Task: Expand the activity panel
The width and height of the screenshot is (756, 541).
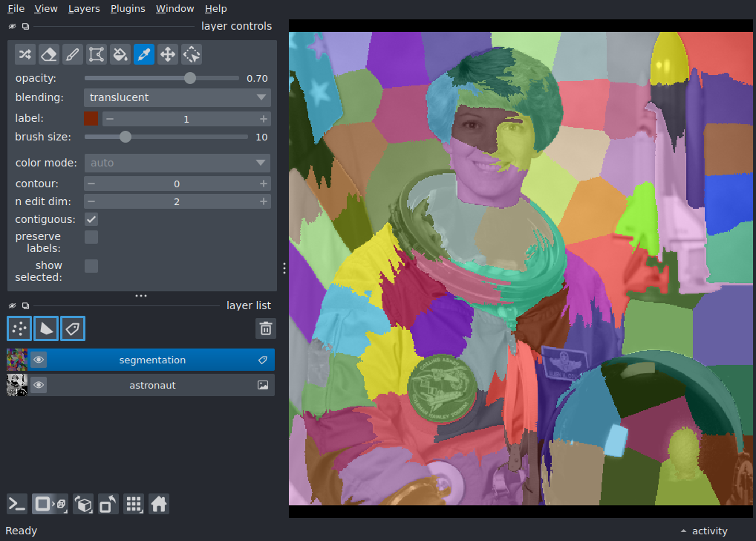Action: [704, 531]
